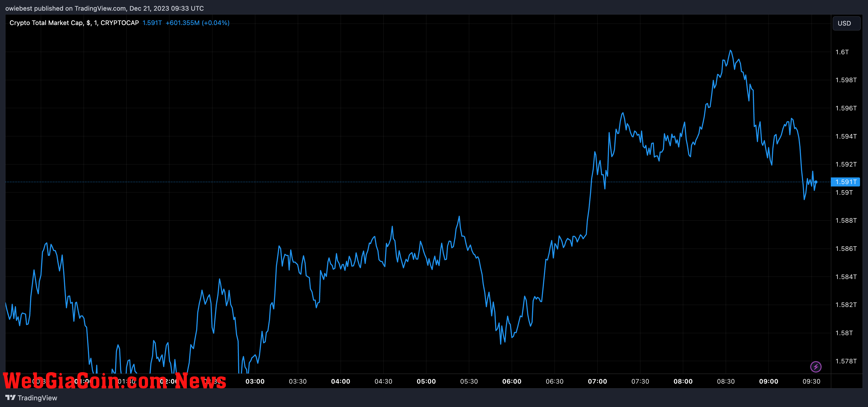Screen dimensions: 868x407
Task: Click the last price dot on the line
Action: [x=816, y=182]
